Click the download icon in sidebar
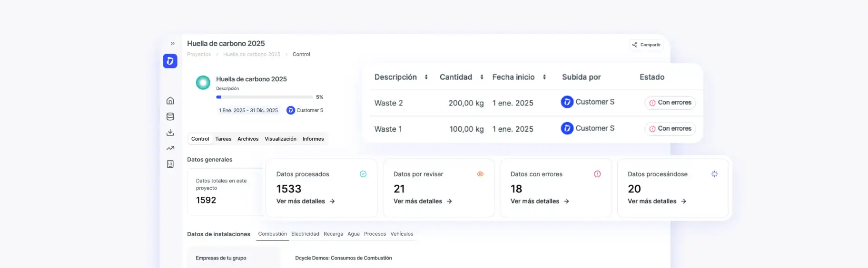The height and width of the screenshot is (268, 868). tap(170, 132)
